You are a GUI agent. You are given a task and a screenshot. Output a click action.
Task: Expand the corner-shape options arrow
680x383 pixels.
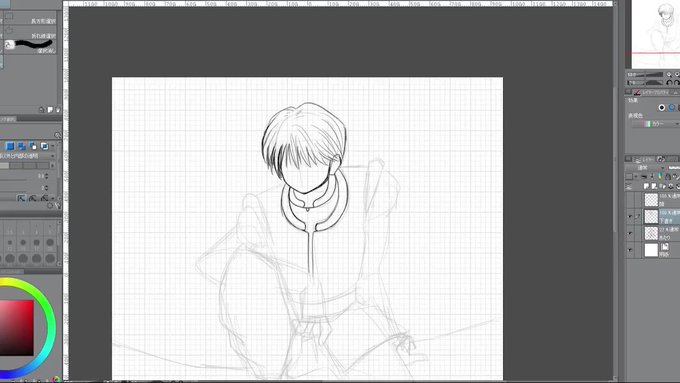coord(53,199)
